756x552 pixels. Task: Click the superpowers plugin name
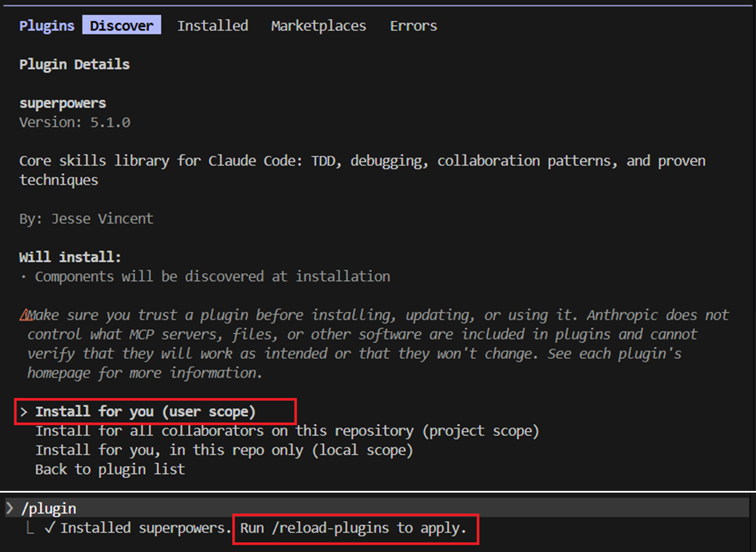63,104
